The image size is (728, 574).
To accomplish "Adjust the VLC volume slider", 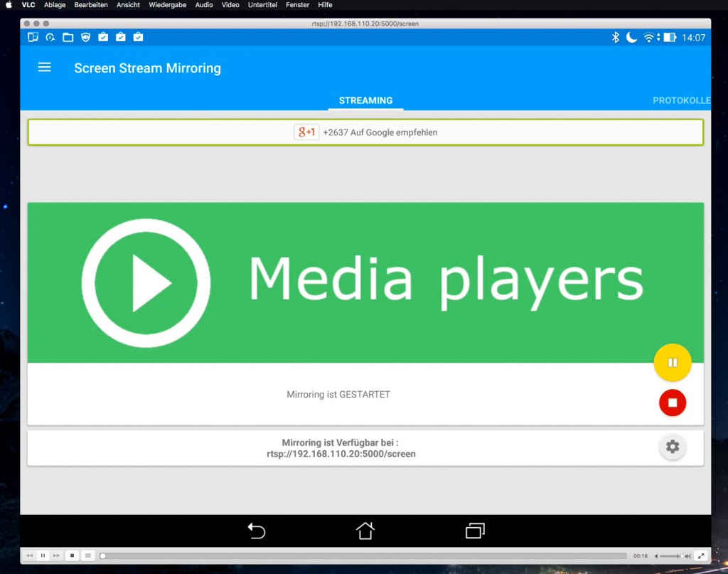I will 671,556.
